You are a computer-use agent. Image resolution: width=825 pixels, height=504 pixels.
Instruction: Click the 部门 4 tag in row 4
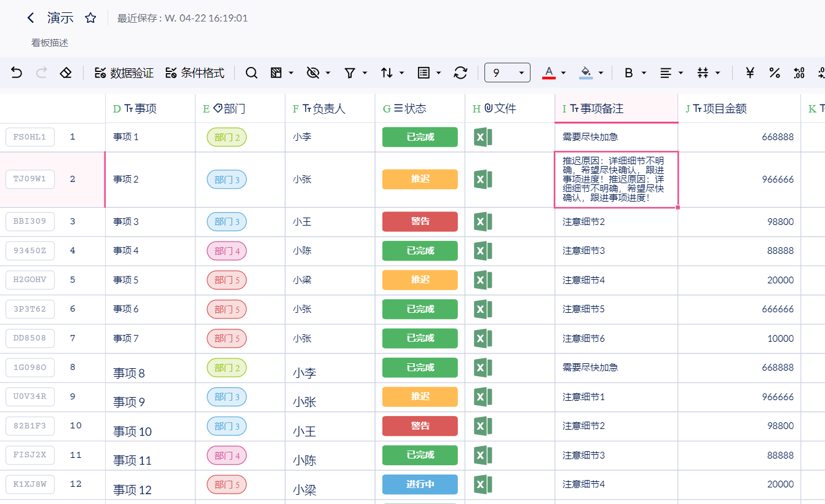coord(227,251)
